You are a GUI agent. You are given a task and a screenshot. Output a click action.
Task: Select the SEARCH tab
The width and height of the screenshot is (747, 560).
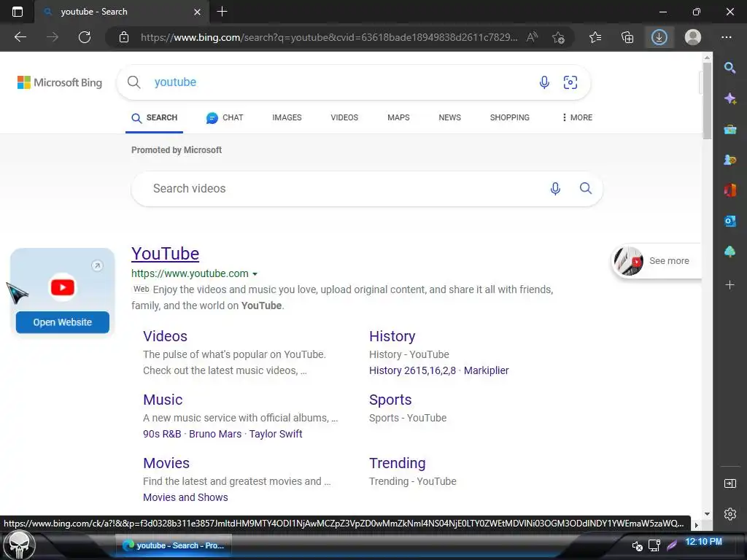click(x=155, y=118)
